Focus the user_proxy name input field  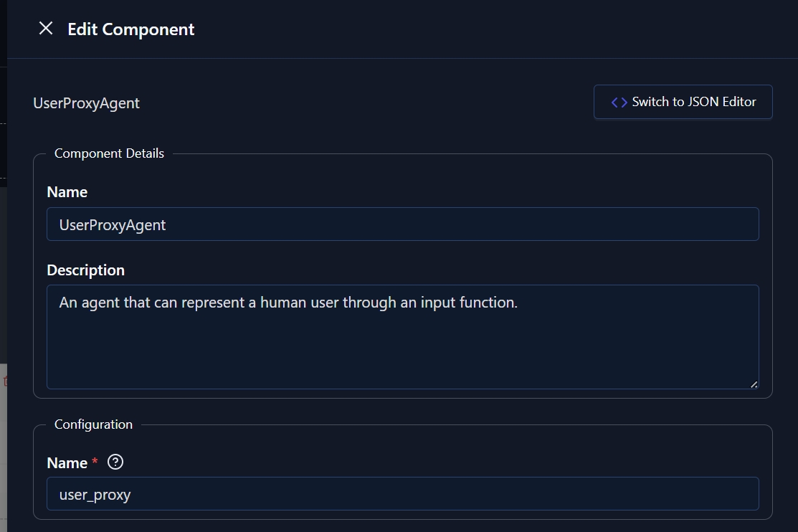click(402, 494)
